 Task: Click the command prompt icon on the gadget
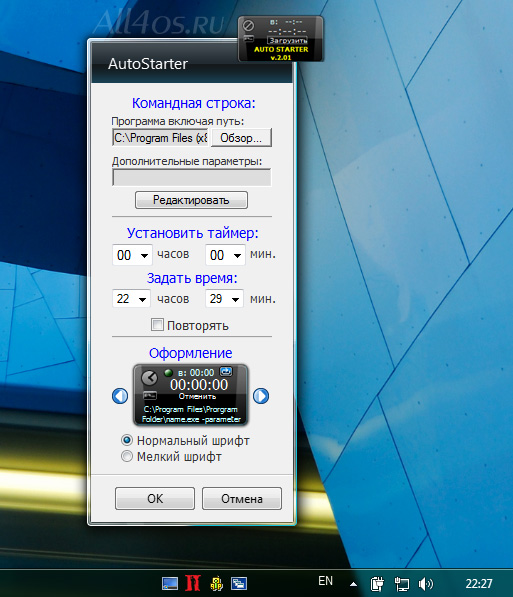coord(248,38)
